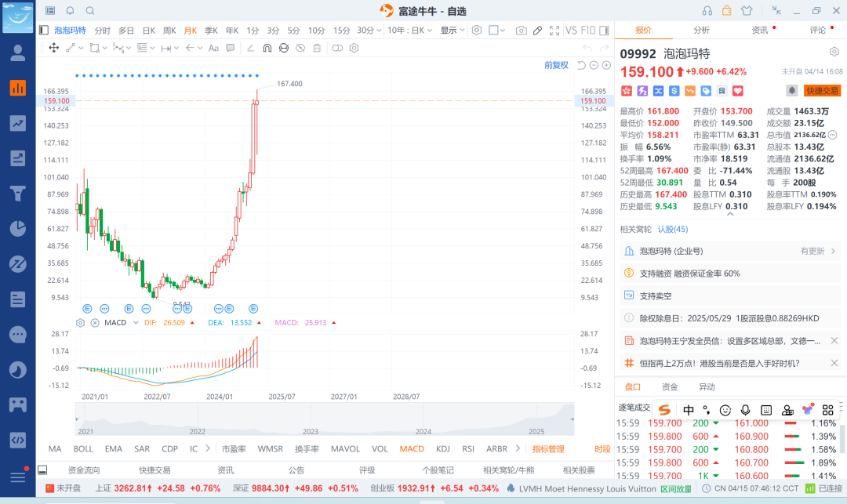Open the chart settings gear near display
The image size is (847, 504).
tap(477, 31)
